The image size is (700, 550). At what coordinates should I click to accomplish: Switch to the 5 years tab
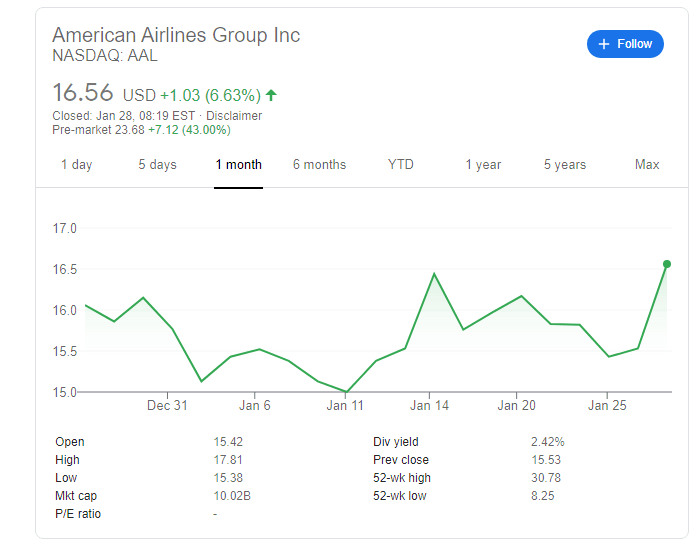(x=565, y=164)
